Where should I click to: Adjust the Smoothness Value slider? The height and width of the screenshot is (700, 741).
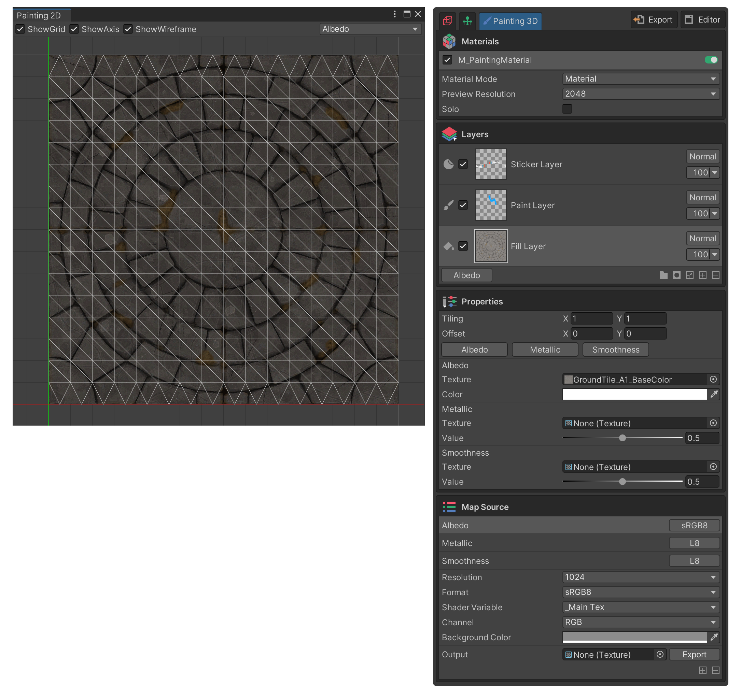point(622,481)
